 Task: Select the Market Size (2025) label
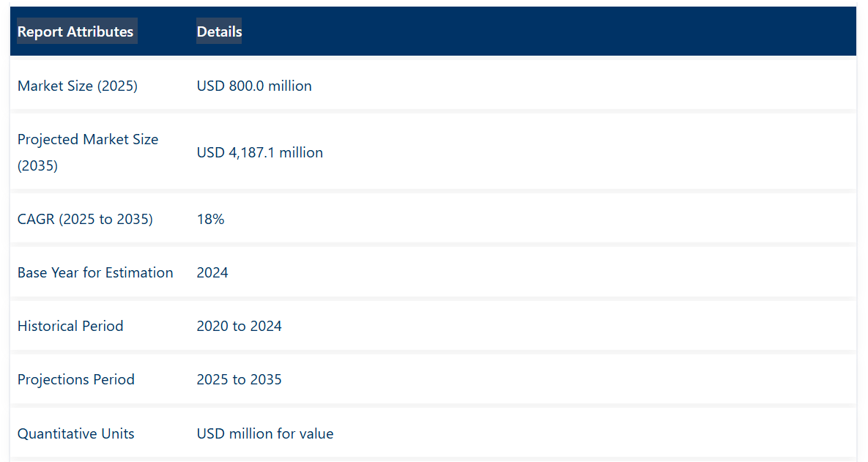pos(78,86)
